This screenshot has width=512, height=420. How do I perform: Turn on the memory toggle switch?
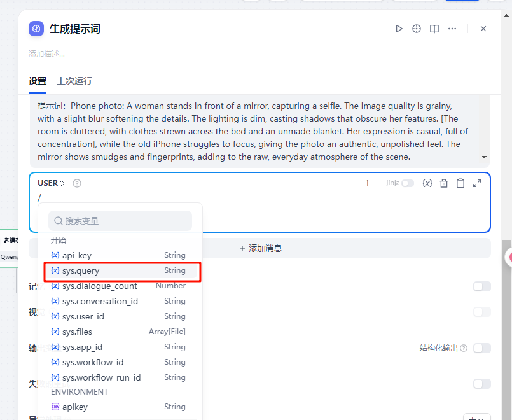tap(481, 286)
